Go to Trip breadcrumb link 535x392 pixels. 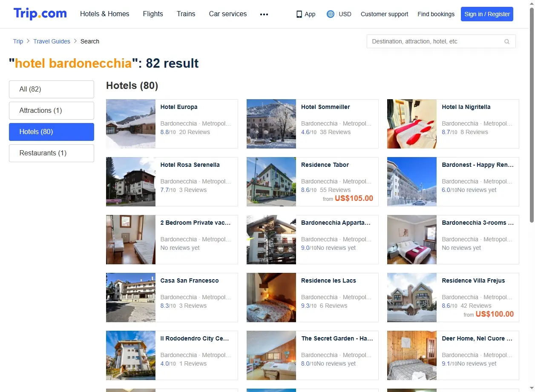(18, 41)
